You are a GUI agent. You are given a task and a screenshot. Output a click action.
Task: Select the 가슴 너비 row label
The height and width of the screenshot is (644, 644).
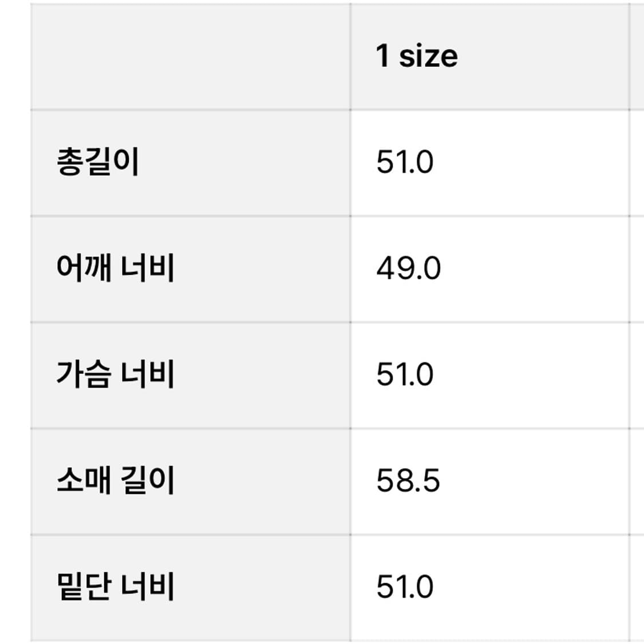tap(115, 374)
